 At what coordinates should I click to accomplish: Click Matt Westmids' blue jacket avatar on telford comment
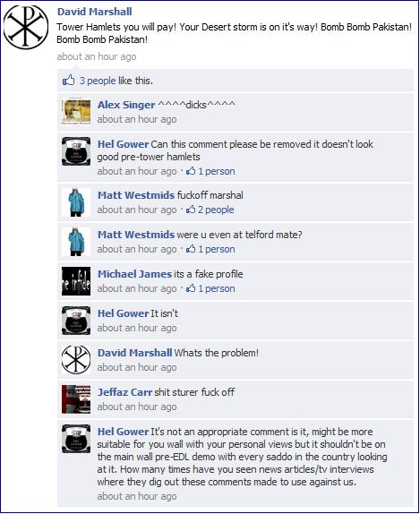tap(76, 242)
